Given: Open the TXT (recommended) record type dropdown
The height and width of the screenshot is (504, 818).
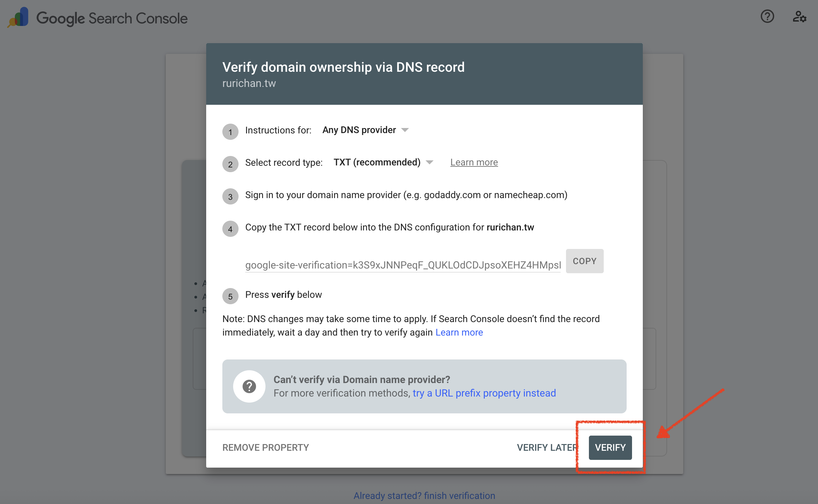Looking at the screenshot, I should pos(377,162).
